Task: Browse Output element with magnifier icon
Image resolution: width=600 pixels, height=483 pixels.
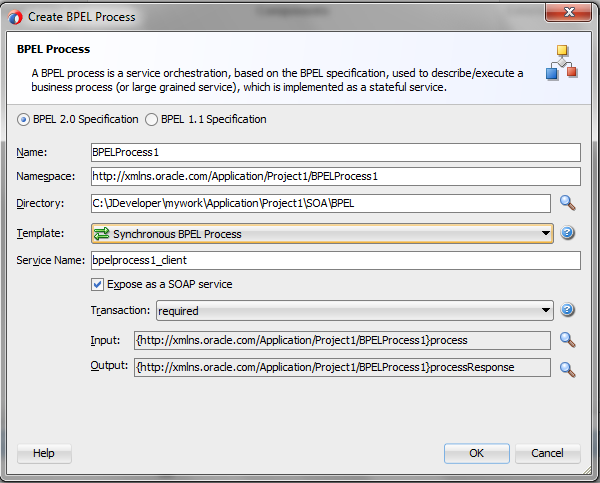Action: coord(567,369)
